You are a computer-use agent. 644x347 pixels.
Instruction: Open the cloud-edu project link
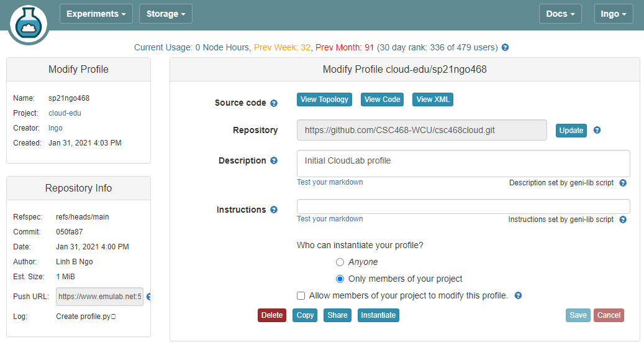[65, 113]
